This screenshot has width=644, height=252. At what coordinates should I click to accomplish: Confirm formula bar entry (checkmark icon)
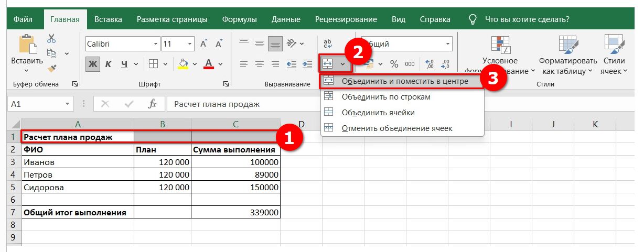point(129,104)
